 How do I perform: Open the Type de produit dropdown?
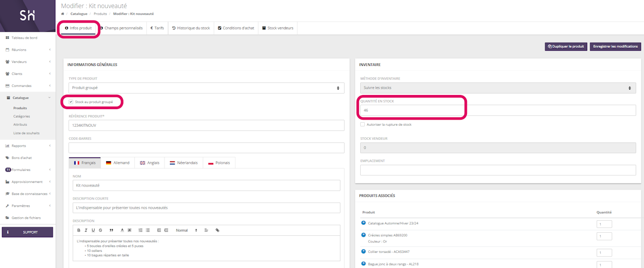(206, 88)
